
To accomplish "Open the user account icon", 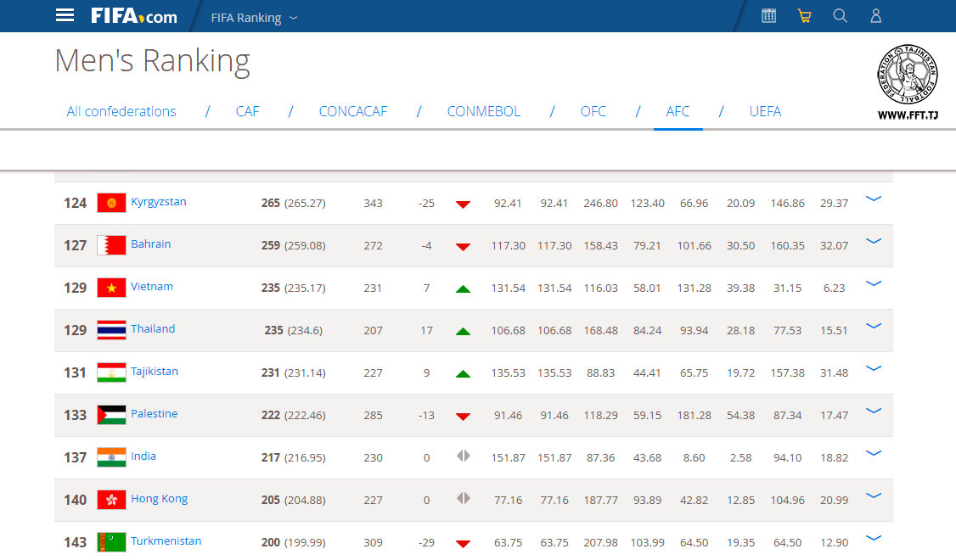I will point(875,15).
